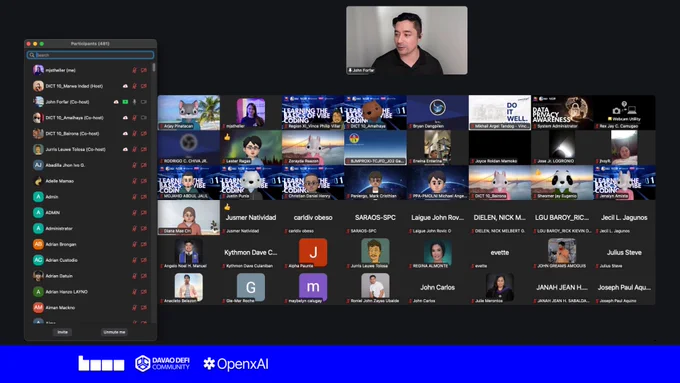Click muted microphone icon for Administrator row
680x383 pixels.
point(134,229)
